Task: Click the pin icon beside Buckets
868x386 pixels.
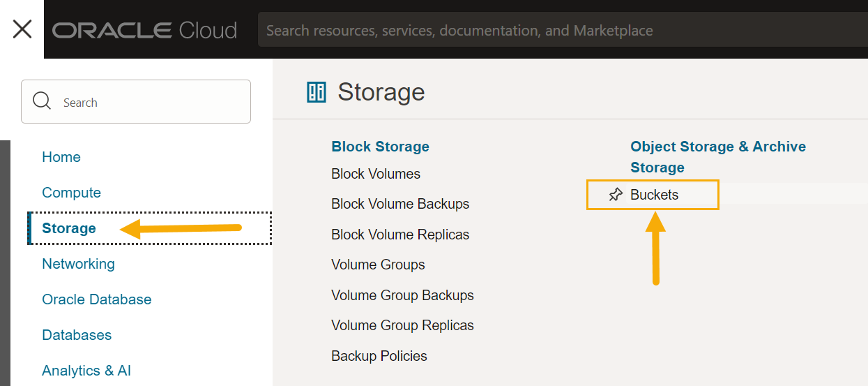Action: click(x=615, y=195)
